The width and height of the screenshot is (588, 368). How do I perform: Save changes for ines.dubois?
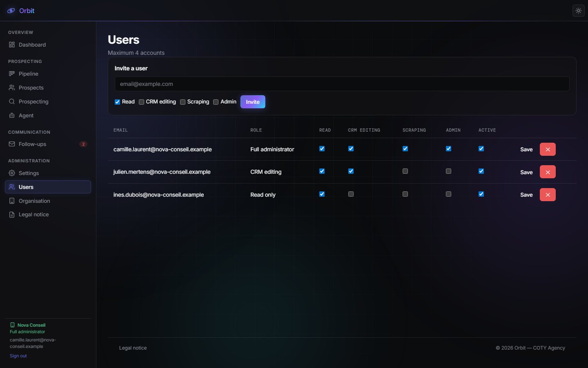[526, 195]
